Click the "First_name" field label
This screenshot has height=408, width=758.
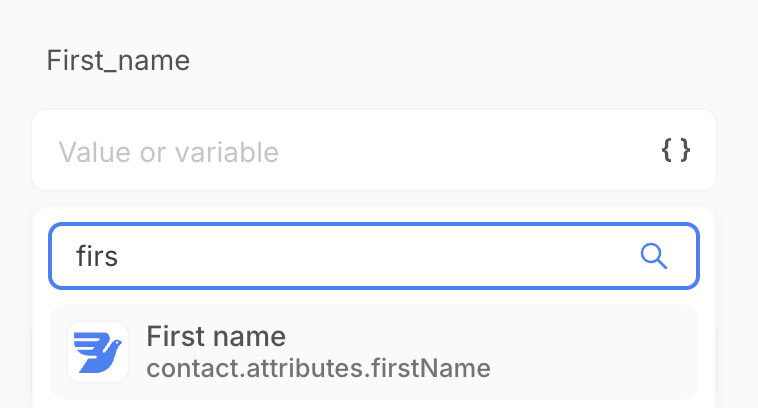tap(118, 60)
